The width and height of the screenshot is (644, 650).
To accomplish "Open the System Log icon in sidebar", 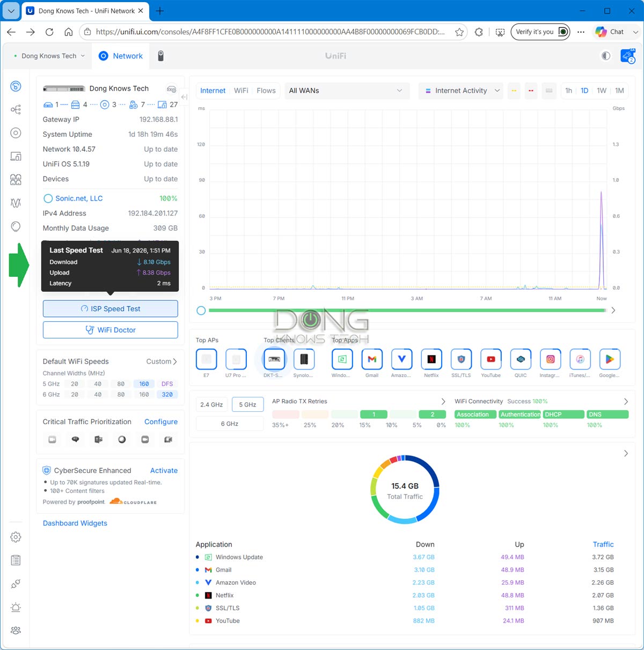I will 16,560.
